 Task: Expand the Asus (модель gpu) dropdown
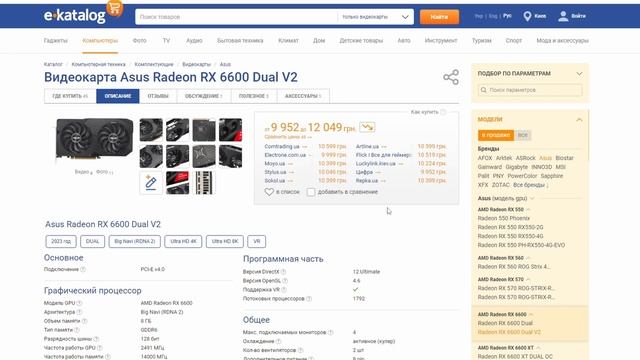[x=532, y=198]
